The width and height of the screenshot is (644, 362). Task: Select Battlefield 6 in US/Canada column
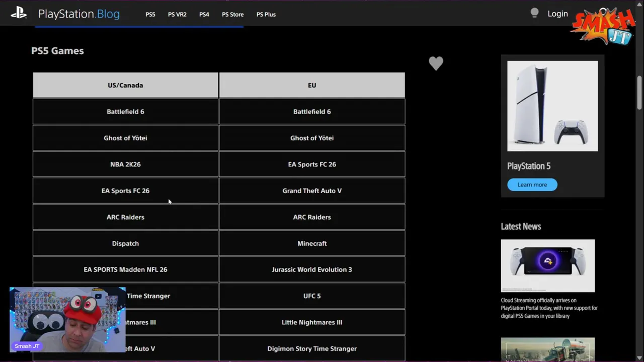click(125, 112)
